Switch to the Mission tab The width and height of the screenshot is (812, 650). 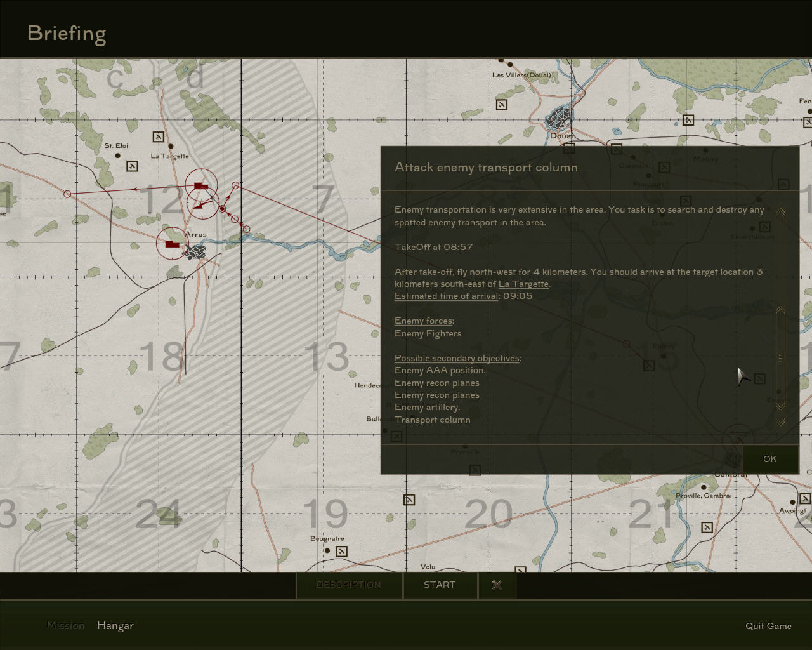65,626
